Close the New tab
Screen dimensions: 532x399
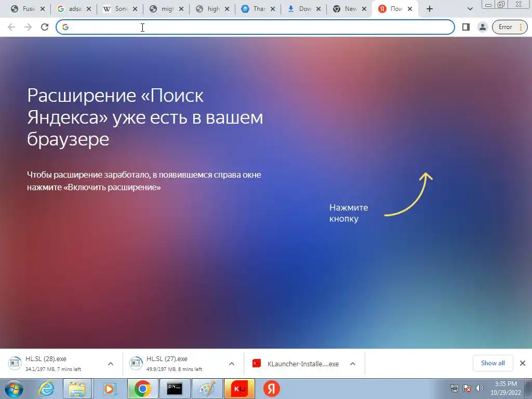coord(364,9)
